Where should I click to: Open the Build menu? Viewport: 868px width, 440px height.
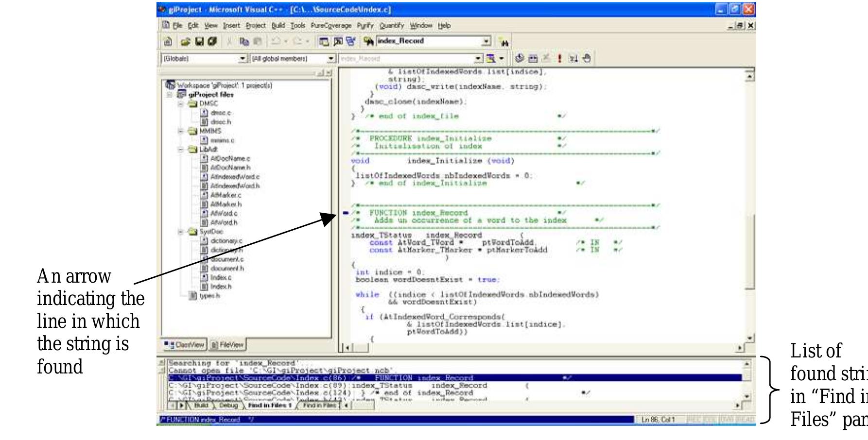point(278,26)
